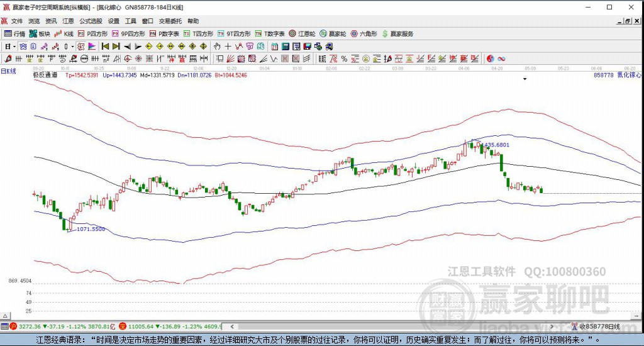Click the Bt=1044.5246 indicator value
This screenshot has height=346, width=644.
tap(231, 75)
